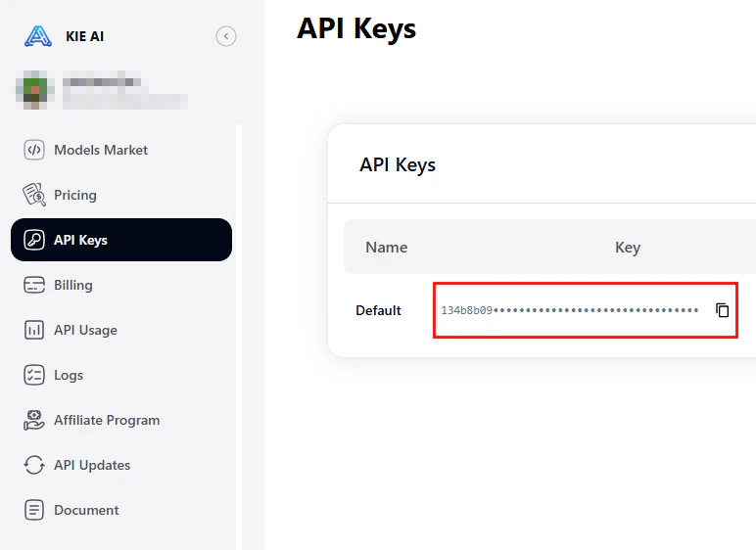
Task: Click the Models Market code icon
Action: 34,150
